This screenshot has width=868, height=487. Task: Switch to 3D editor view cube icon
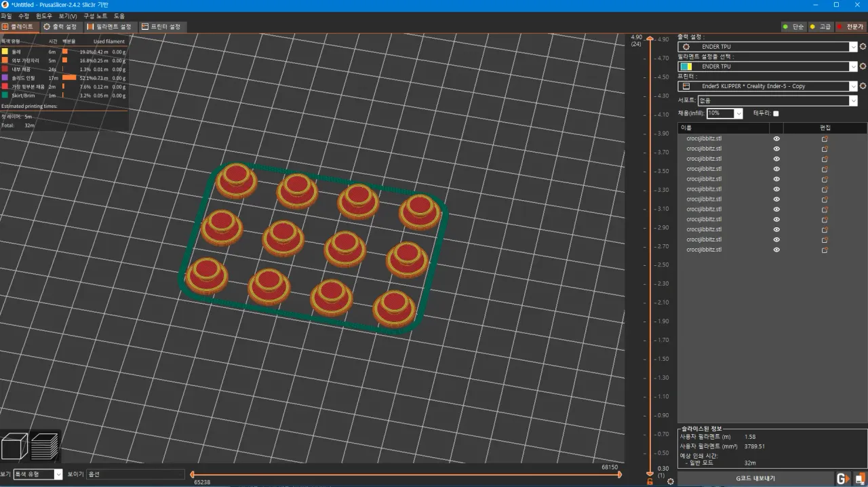(15, 446)
